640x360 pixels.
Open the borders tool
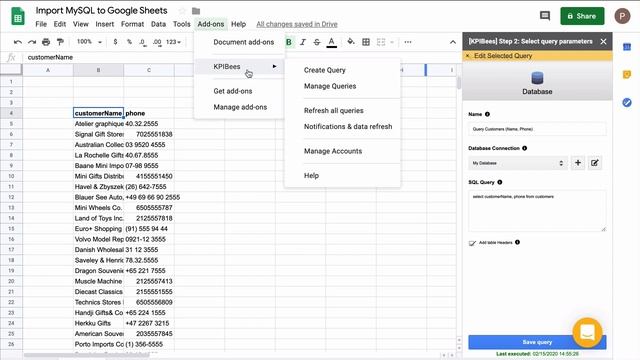click(x=366, y=42)
